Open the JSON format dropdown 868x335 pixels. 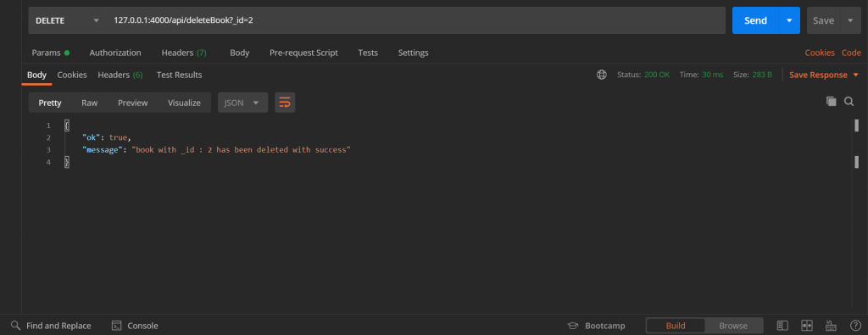(x=242, y=103)
